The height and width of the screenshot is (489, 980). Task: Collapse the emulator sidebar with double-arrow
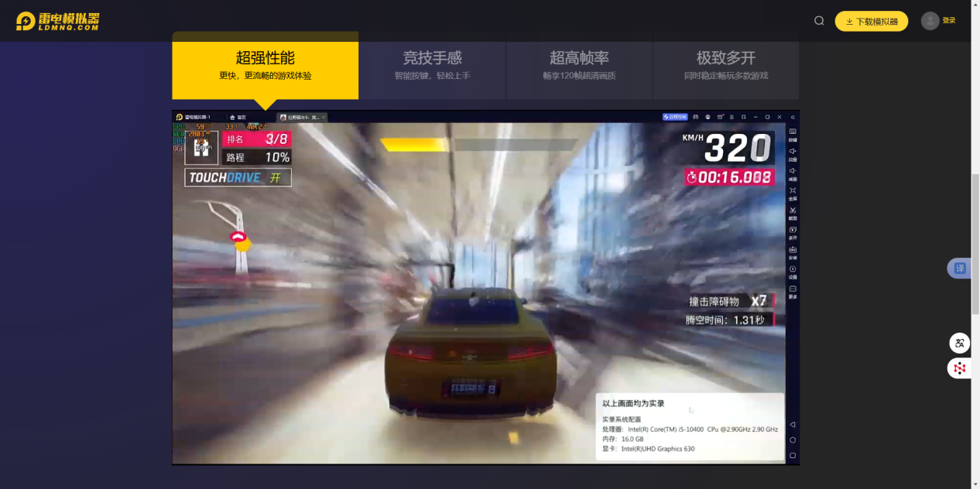point(793,117)
